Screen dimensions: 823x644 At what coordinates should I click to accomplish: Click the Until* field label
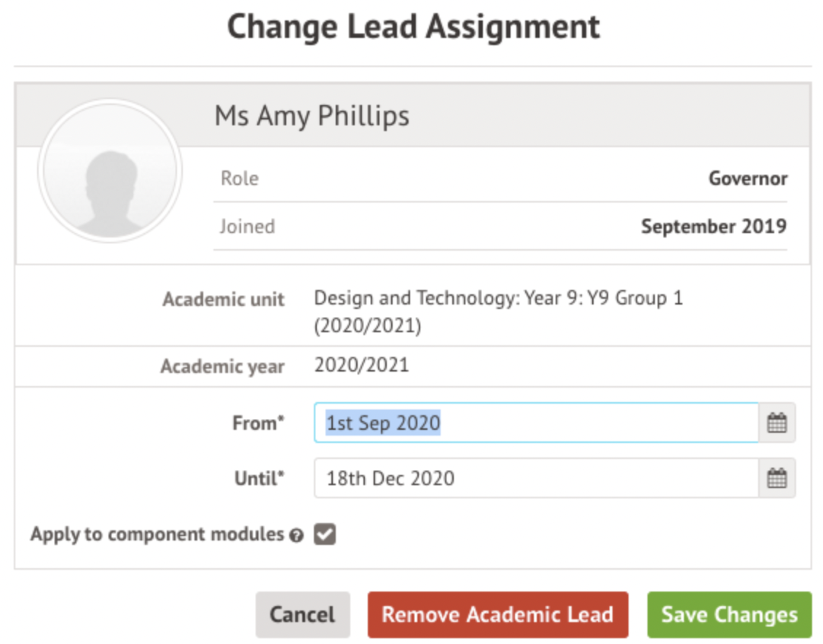[x=259, y=479]
